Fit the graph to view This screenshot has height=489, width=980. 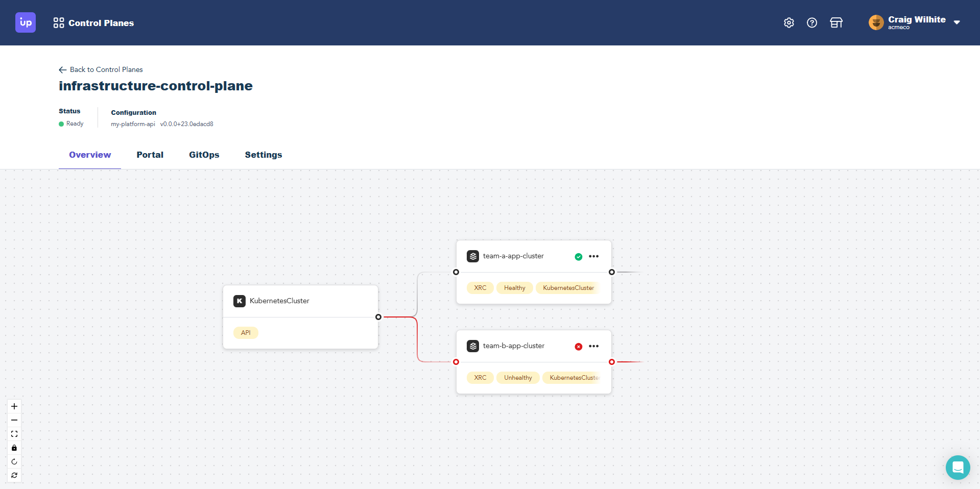click(14, 434)
